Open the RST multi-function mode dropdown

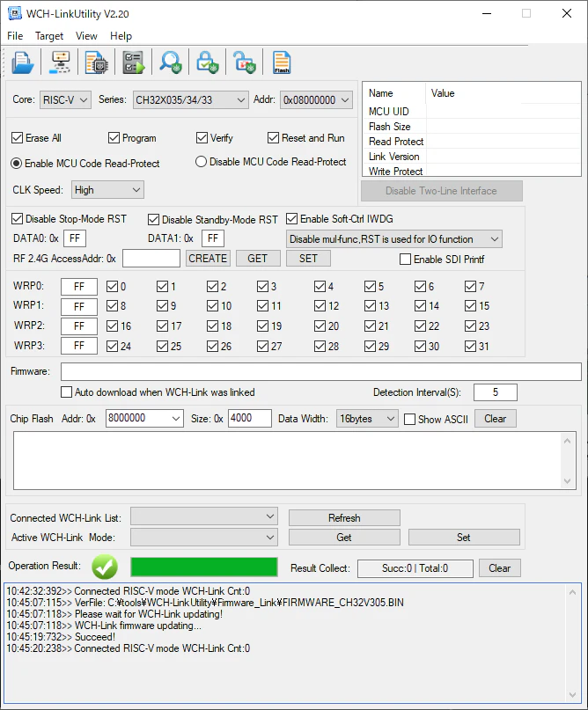394,239
